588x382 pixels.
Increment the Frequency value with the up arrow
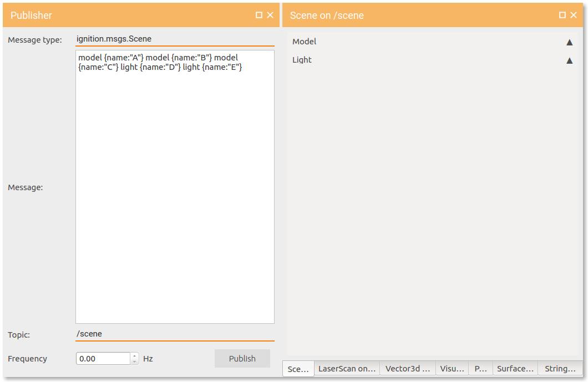[x=134, y=356]
